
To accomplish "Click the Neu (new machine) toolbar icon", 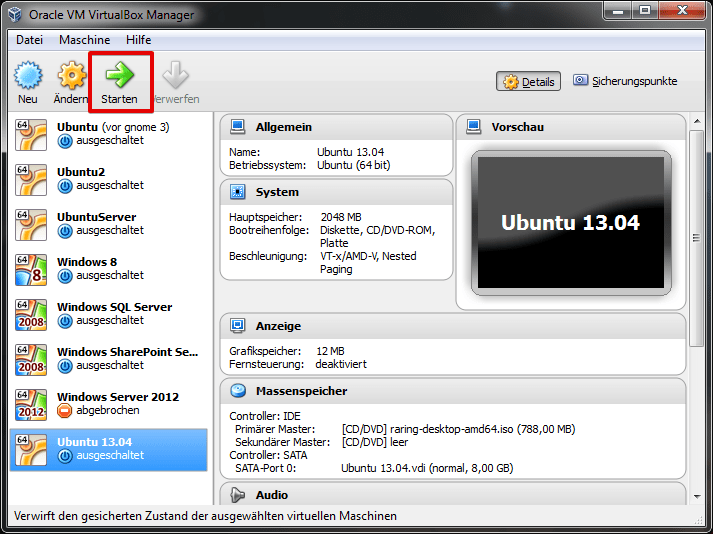I will pyautogui.click(x=28, y=75).
